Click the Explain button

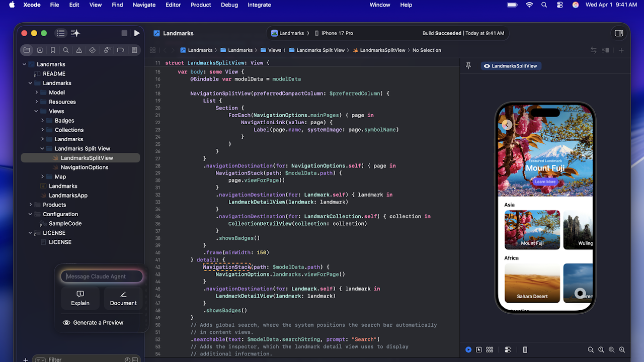tap(80, 298)
